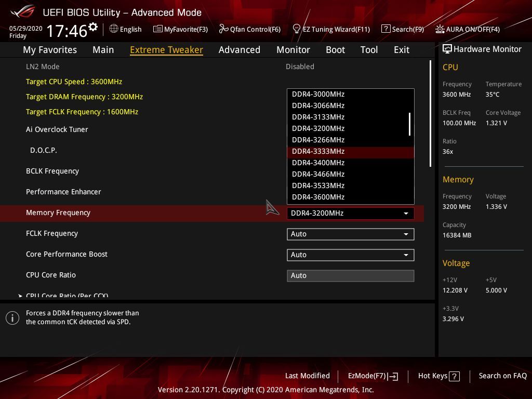This screenshot has height=399, width=532.
Task: Select the D.O.C.P. row
Action: 44,150
